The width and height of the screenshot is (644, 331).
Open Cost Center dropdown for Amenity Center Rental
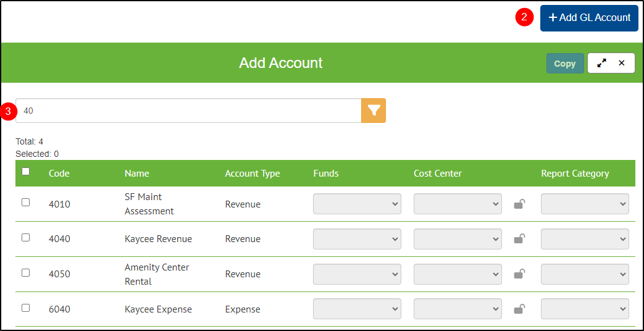458,274
